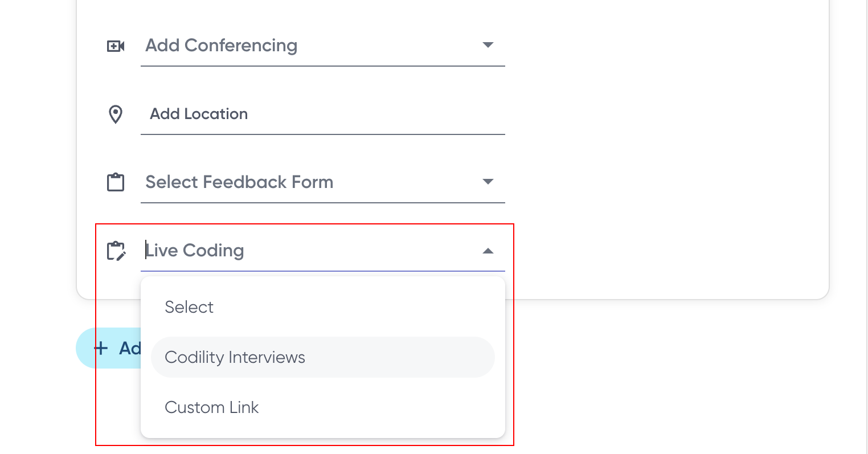This screenshot has height=454, width=868.
Task: Click the Codility Interviews highlighted row
Action: pos(323,357)
